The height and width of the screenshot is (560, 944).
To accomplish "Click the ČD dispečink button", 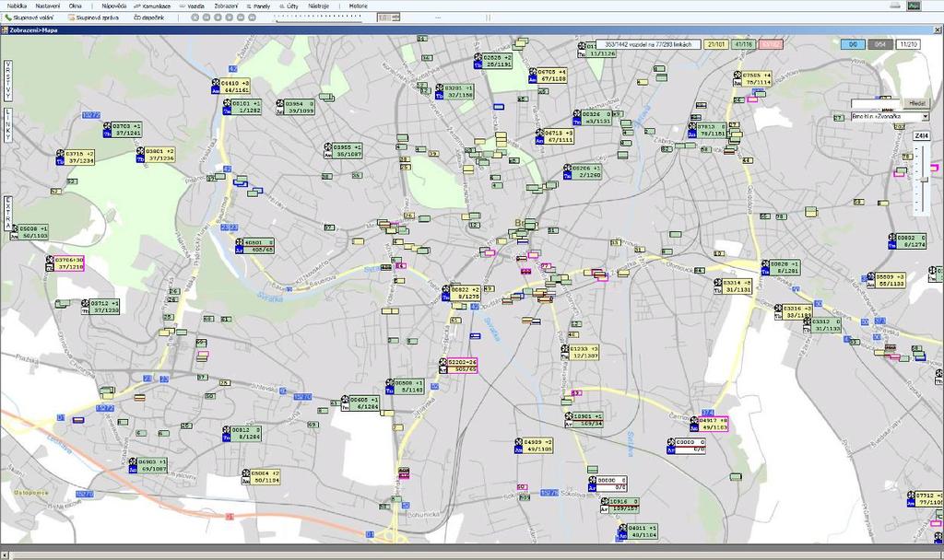I will (x=148, y=17).
